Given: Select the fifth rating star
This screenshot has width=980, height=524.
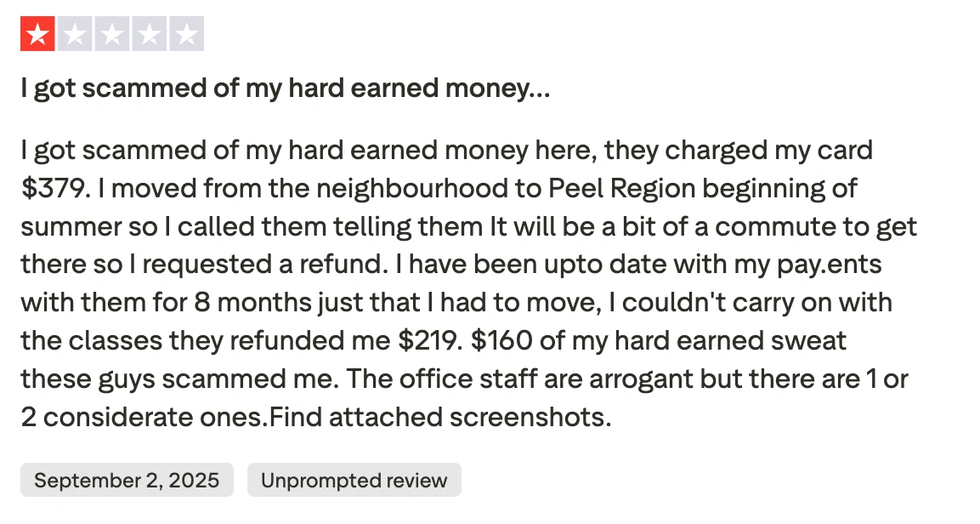Looking at the screenshot, I should [x=187, y=35].
